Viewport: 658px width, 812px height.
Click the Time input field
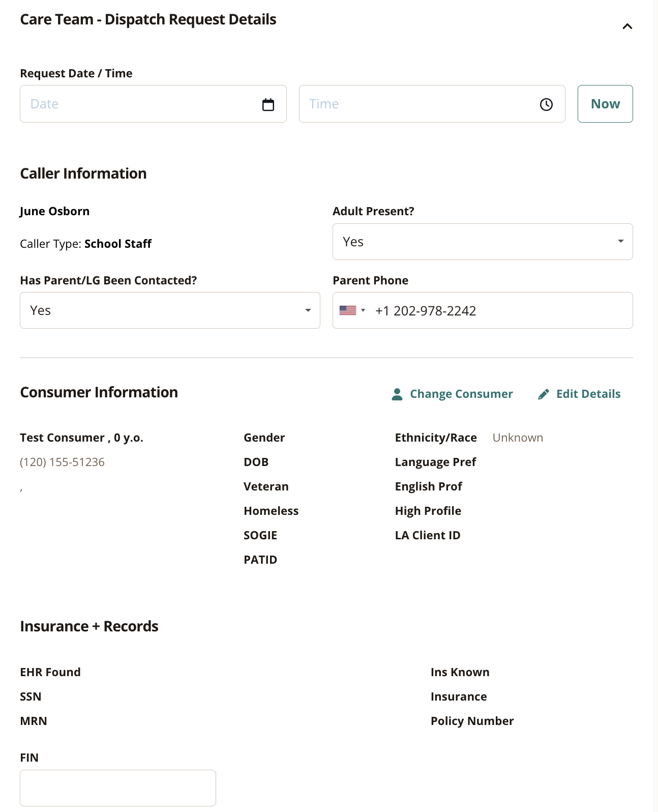tap(432, 104)
